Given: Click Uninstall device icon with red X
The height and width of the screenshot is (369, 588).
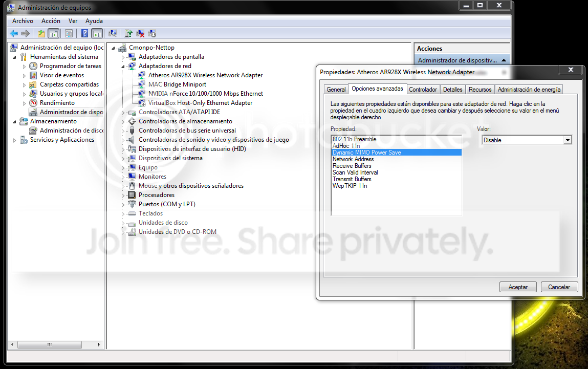Looking at the screenshot, I should [x=140, y=34].
